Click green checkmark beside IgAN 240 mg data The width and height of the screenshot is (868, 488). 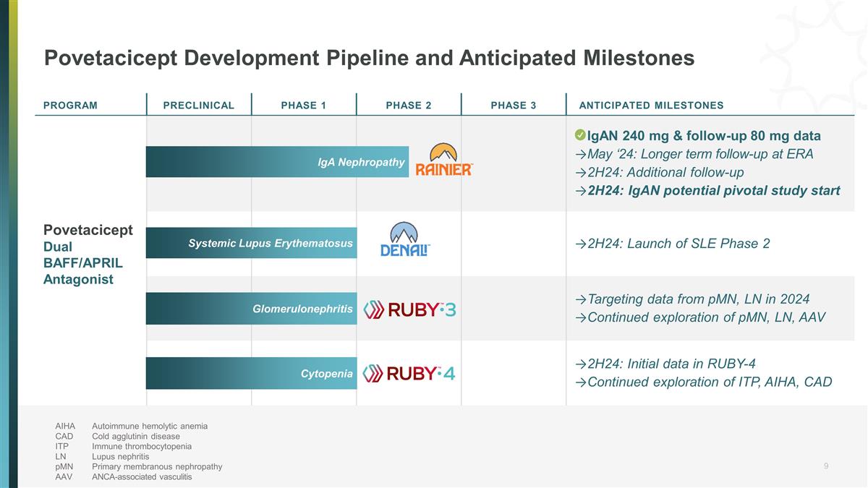point(580,135)
